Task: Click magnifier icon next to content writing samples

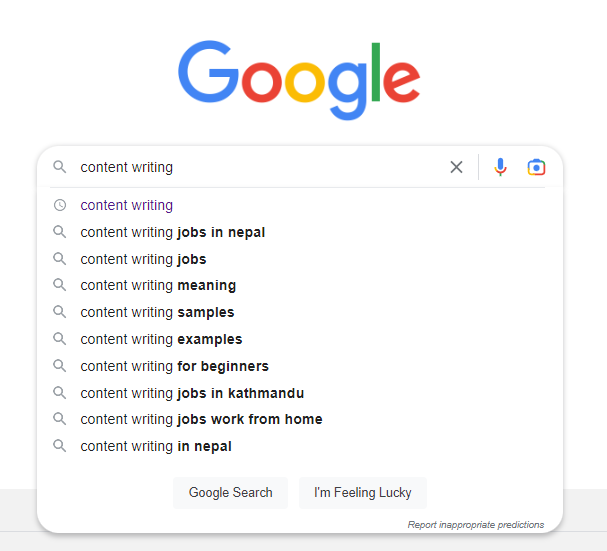Action: [x=60, y=312]
